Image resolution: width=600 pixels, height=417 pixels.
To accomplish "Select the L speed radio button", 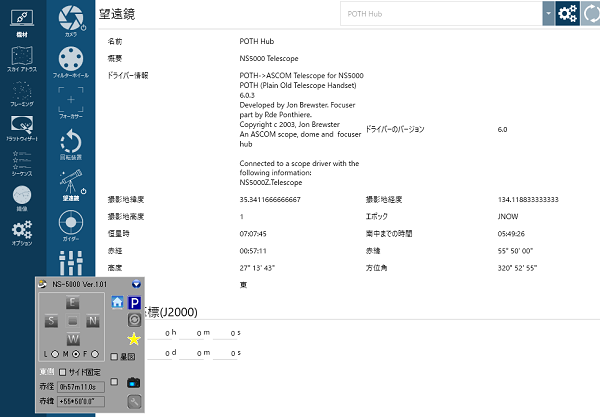I will (55, 354).
